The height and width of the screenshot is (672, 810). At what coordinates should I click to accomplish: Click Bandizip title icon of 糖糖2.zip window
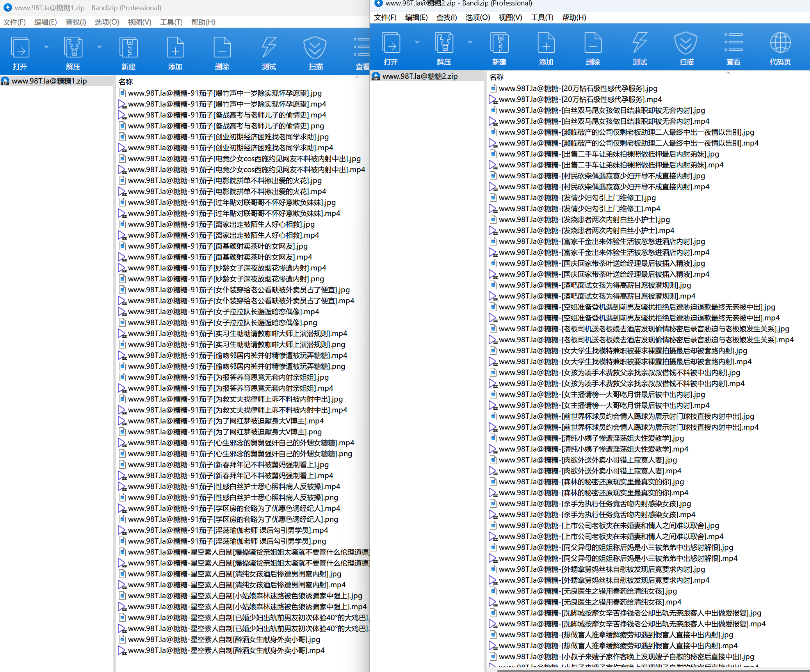click(378, 3)
